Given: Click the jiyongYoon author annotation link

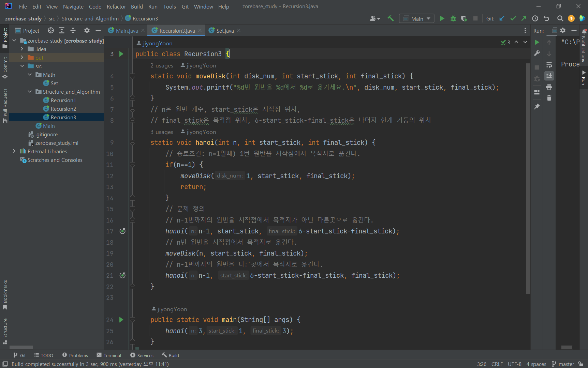Looking at the screenshot, I should (x=157, y=43).
